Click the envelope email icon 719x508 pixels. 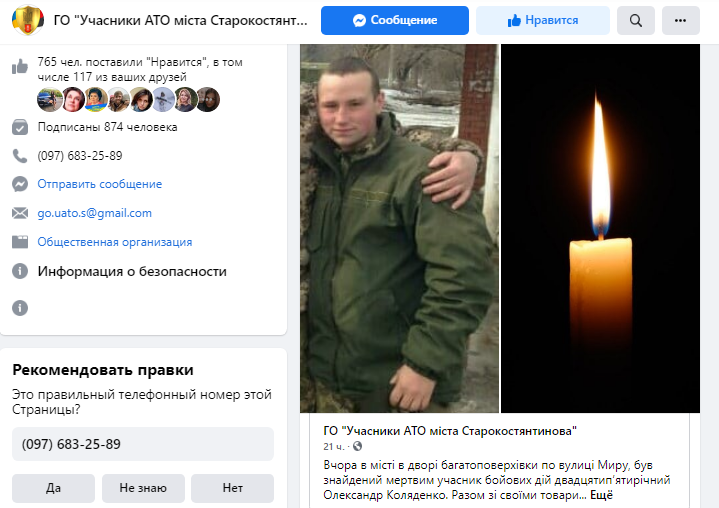pyautogui.click(x=20, y=213)
